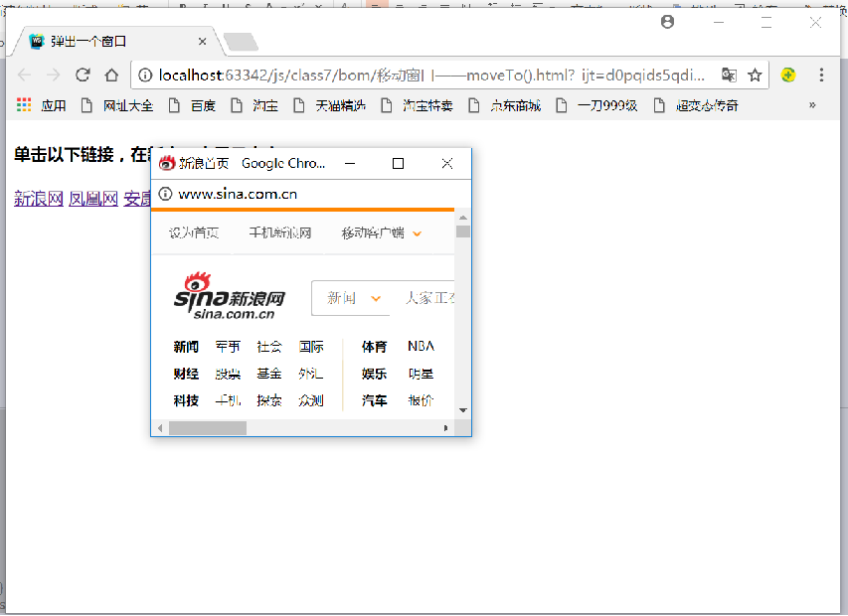This screenshot has width=848, height=616.
Task: Open Chrome's three-dot menu
Action: pos(821,76)
